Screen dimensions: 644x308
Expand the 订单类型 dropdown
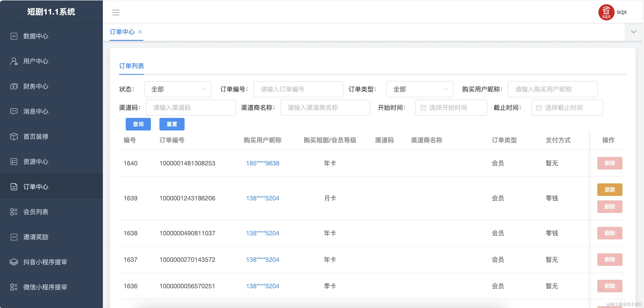419,89
